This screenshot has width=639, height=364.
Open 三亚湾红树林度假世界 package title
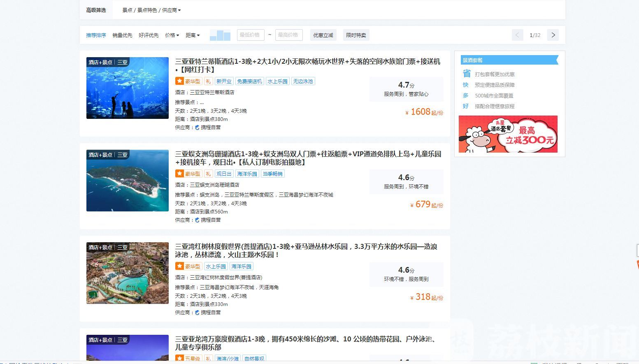306,250
